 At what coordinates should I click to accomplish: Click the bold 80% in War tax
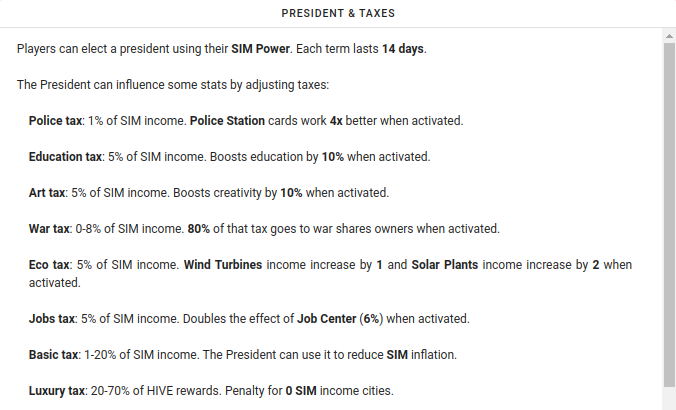pos(198,228)
